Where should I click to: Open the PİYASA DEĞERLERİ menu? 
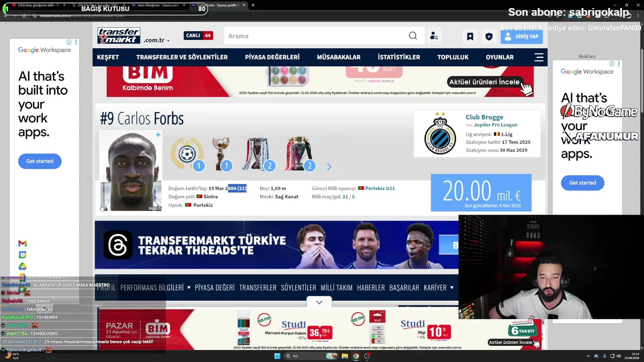click(x=272, y=57)
